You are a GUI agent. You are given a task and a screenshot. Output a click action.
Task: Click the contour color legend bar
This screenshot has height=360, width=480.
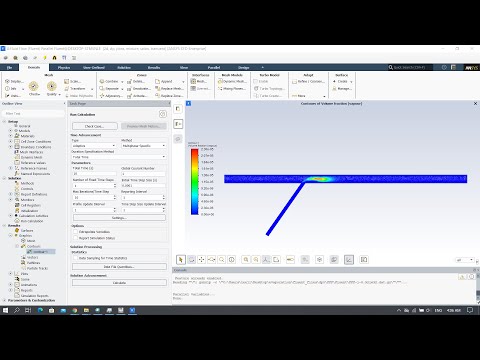tap(194, 182)
